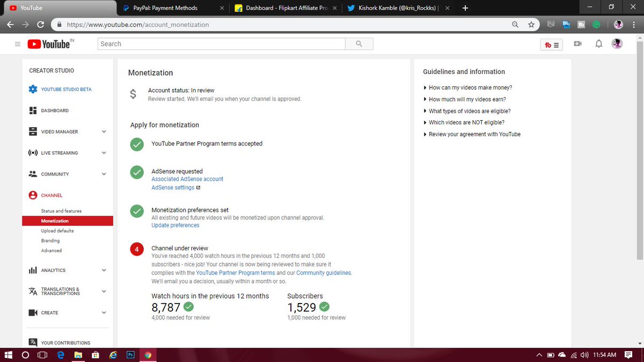The image size is (644, 362).
Task: Bookmark this page with the star icon
Action: [x=531, y=25]
